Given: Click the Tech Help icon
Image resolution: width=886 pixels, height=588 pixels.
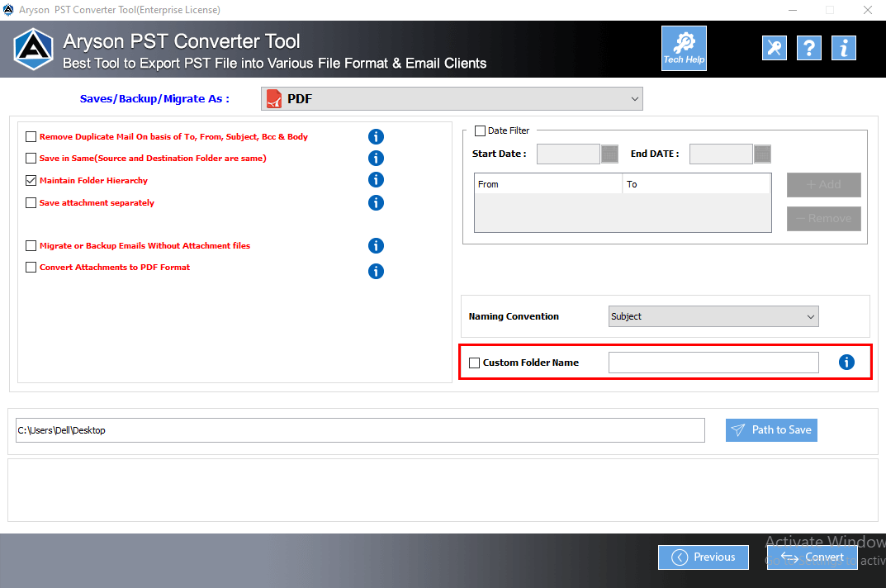Looking at the screenshot, I should [684, 48].
